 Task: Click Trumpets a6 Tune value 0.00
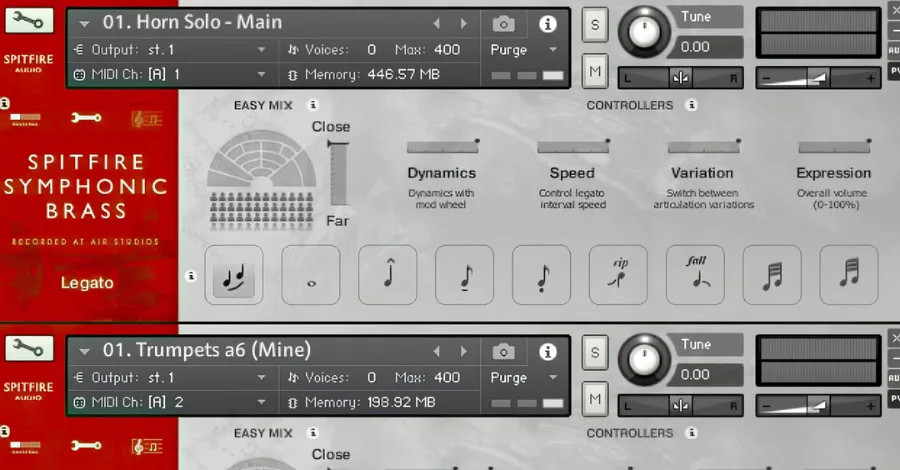coord(695,375)
